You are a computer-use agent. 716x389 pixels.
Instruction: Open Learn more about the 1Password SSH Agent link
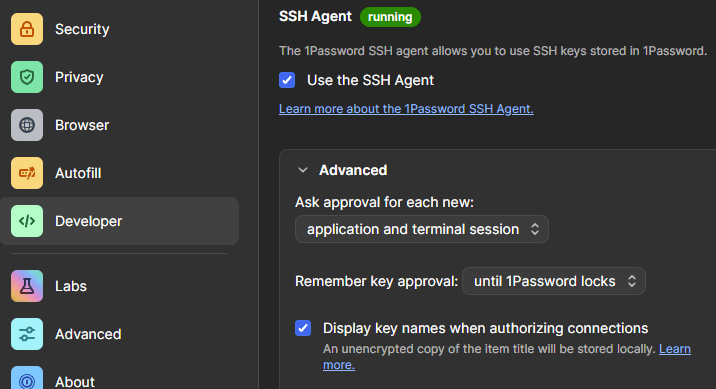click(x=406, y=109)
